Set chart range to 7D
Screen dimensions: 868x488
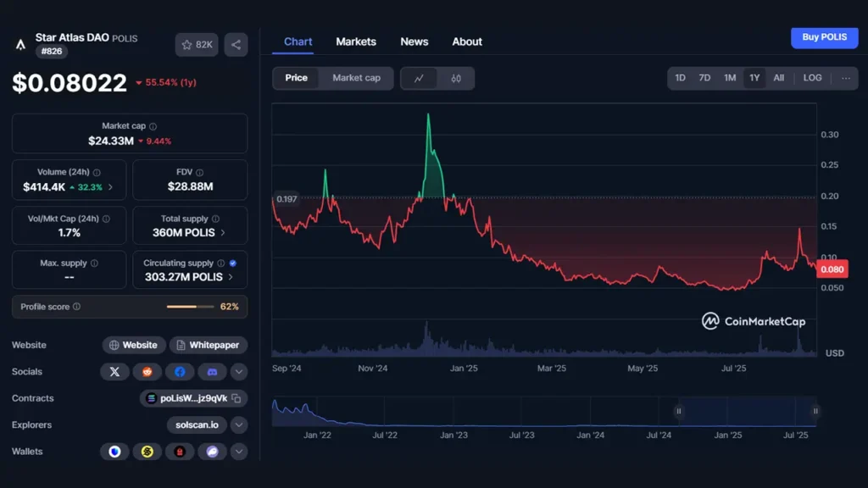[704, 78]
